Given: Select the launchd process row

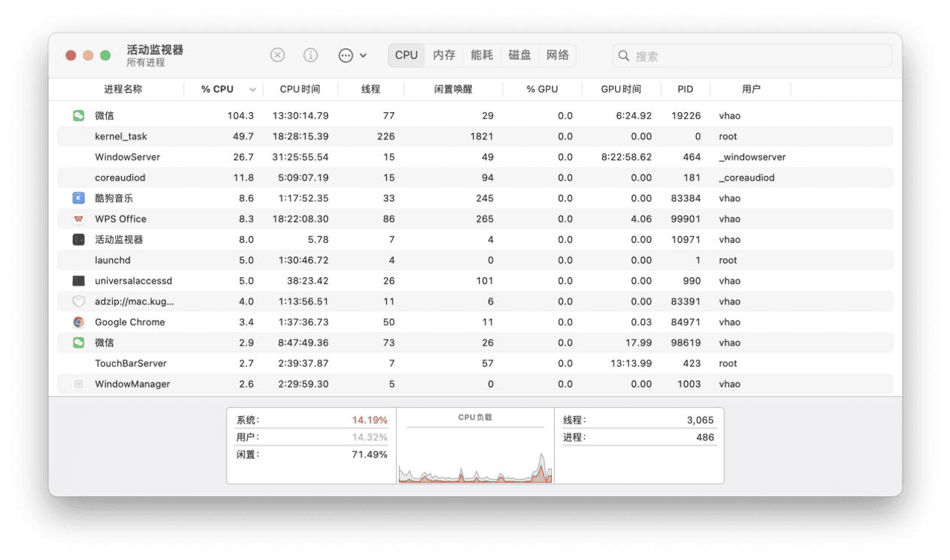Looking at the screenshot, I should point(475,261).
